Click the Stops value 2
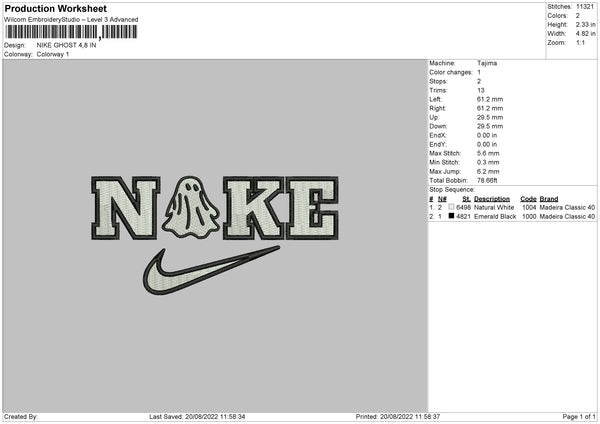Viewport: 600px width, 424px height. click(x=479, y=82)
